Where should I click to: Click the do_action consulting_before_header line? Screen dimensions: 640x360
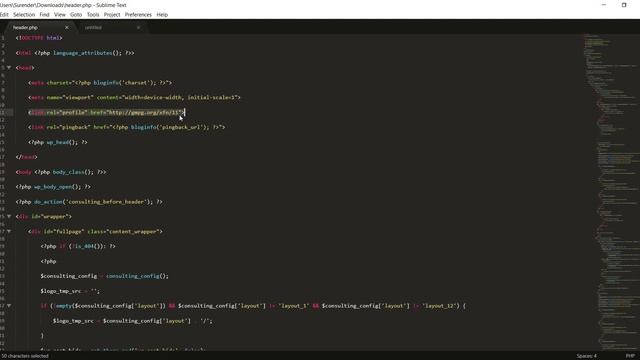point(89,202)
